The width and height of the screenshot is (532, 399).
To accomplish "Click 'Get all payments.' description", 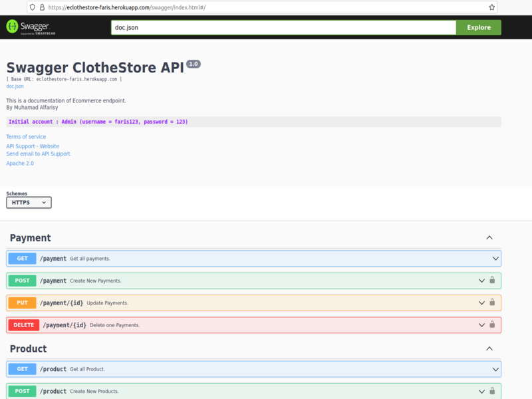I will tap(90, 259).
